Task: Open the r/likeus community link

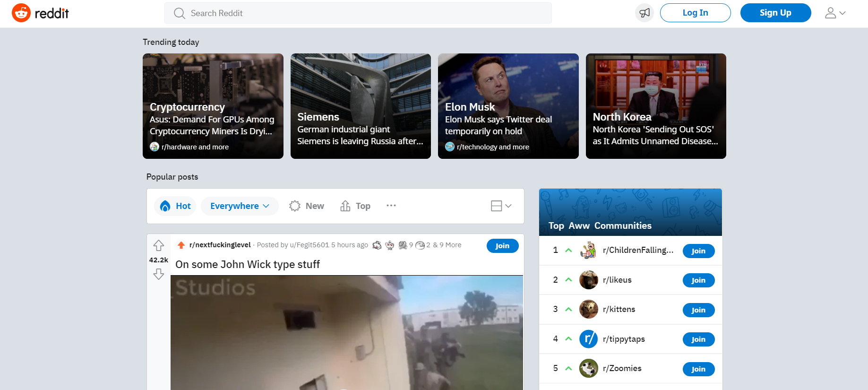Action: 617,280
